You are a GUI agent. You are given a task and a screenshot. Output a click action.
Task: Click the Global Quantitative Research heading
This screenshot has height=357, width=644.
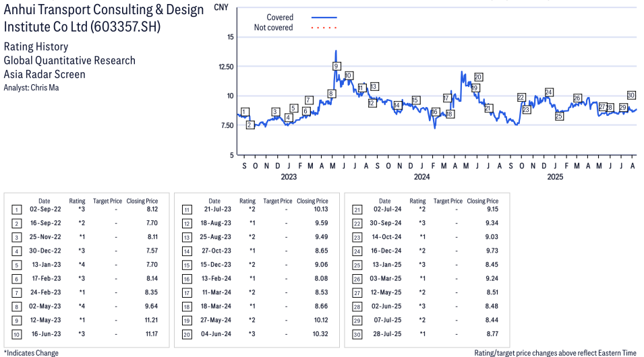click(69, 61)
